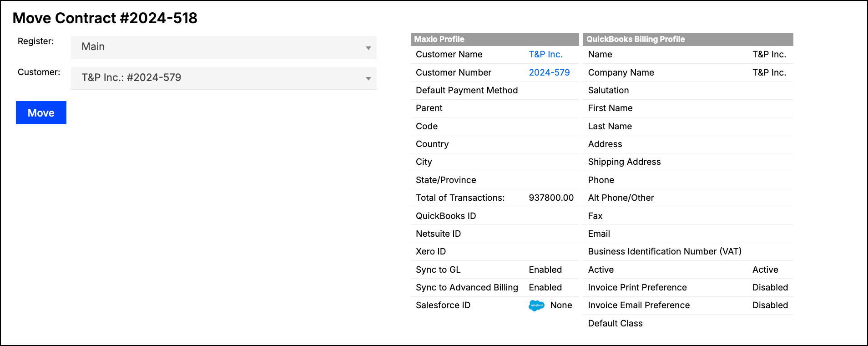Select the Total of Transactions value 937800.00
This screenshot has height=346, width=868.
(551, 198)
